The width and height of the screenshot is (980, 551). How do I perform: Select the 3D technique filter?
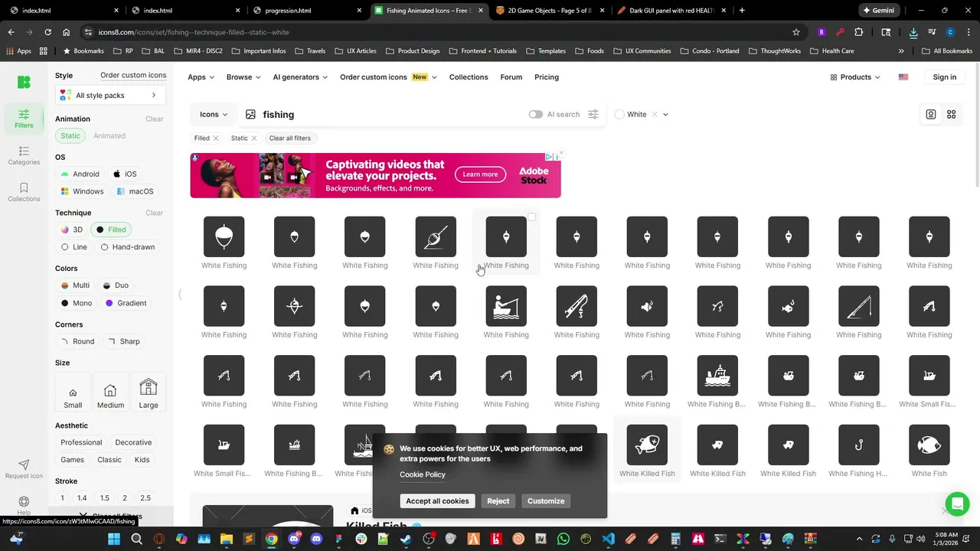point(72,230)
